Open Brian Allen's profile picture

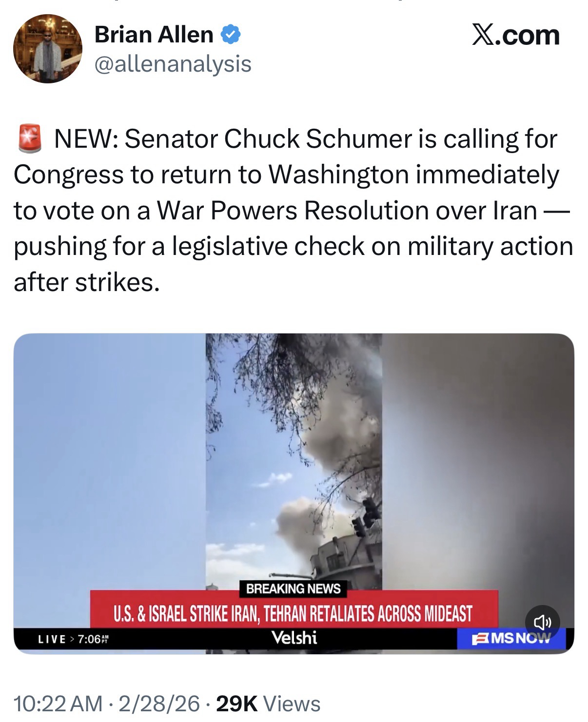[x=48, y=49]
